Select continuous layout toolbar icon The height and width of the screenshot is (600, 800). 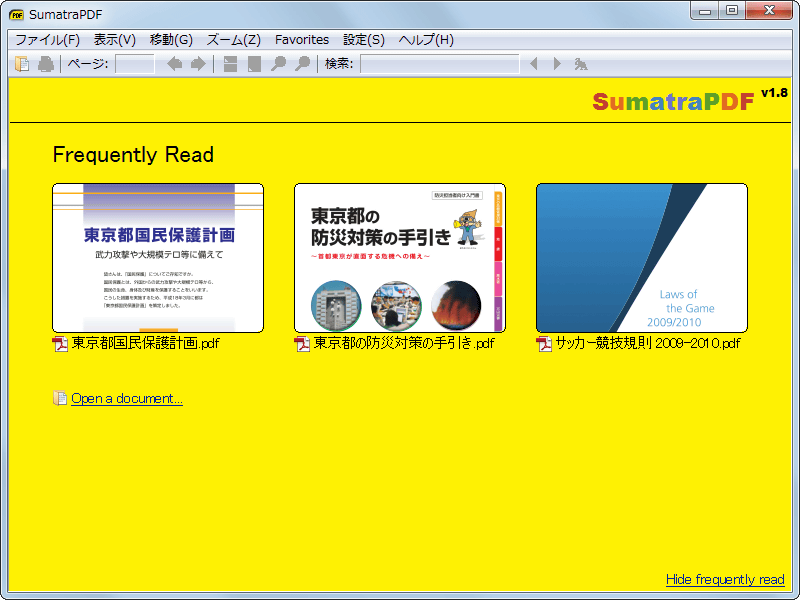[x=230, y=64]
